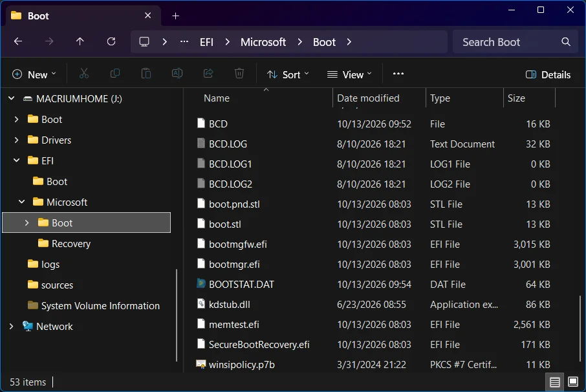The width and height of the screenshot is (586, 392).
Task: Click the search magnifier icon
Action: click(566, 42)
